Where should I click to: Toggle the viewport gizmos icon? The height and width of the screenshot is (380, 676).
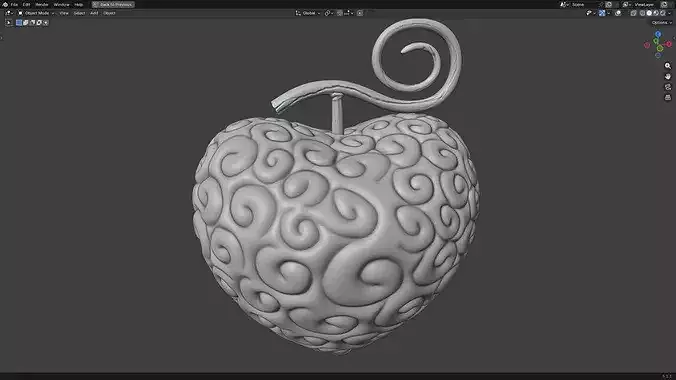(x=602, y=13)
